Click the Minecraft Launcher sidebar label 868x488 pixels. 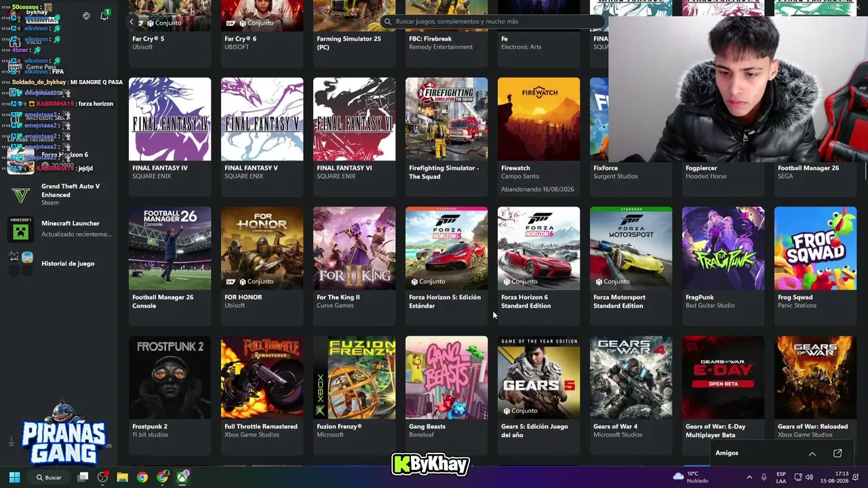point(71,224)
